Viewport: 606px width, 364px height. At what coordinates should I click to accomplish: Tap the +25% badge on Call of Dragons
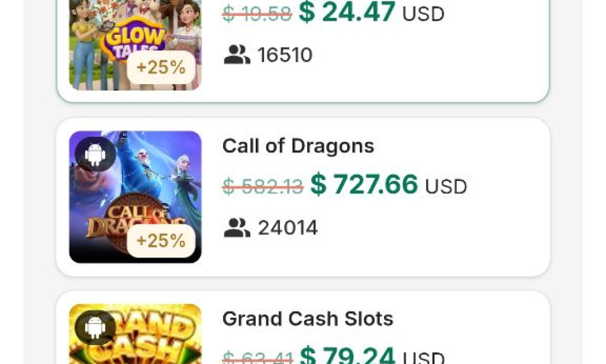tap(161, 241)
